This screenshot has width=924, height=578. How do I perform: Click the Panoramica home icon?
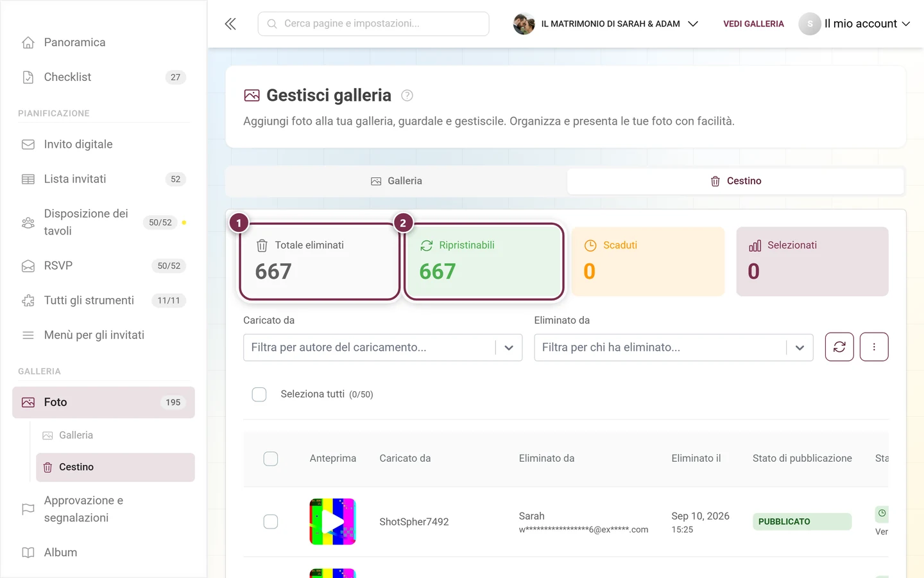[x=28, y=42]
